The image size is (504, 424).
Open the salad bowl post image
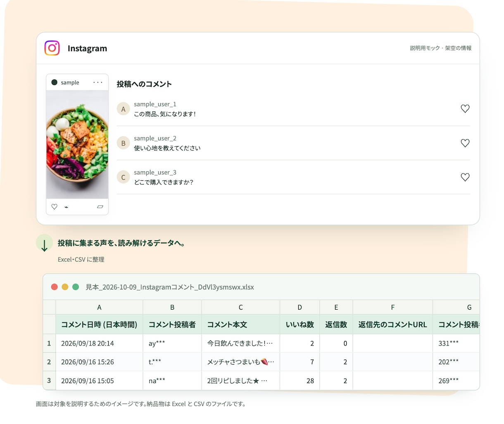coord(77,144)
